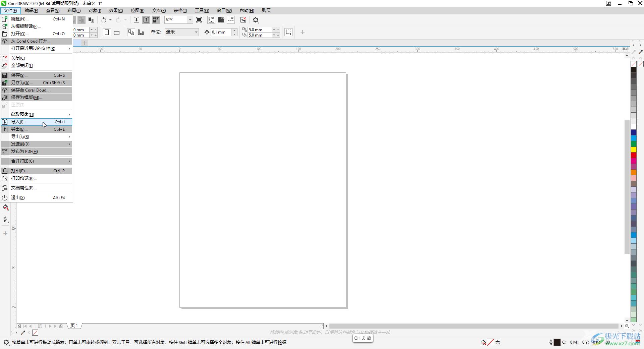
Task: Toggle the Show guidelines icon
Action: (231, 20)
